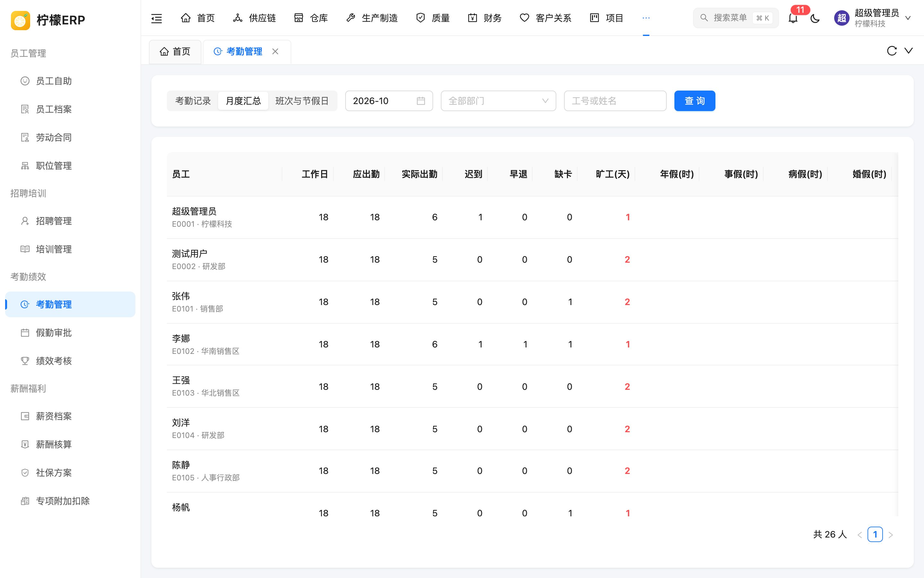Open the 供应链 top menu
This screenshot has height=578, width=924.
pos(254,18)
